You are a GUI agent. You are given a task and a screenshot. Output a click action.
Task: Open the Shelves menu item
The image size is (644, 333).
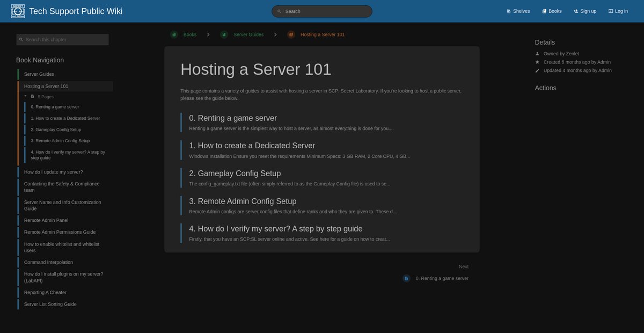click(x=518, y=11)
